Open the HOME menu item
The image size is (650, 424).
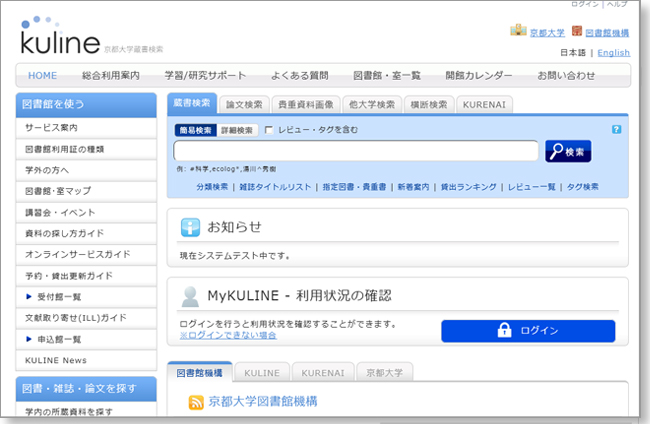tap(42, 76)
